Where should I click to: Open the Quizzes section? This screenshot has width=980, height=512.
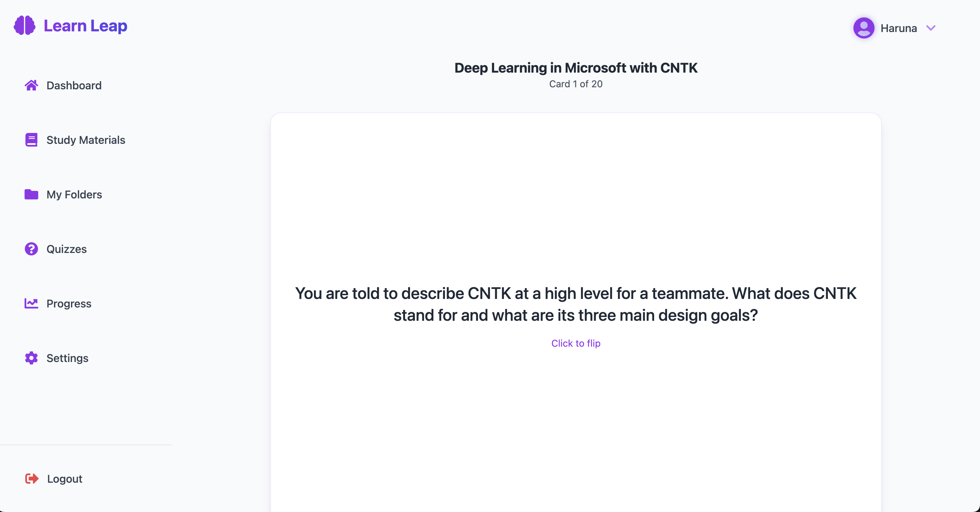(66, 249)
